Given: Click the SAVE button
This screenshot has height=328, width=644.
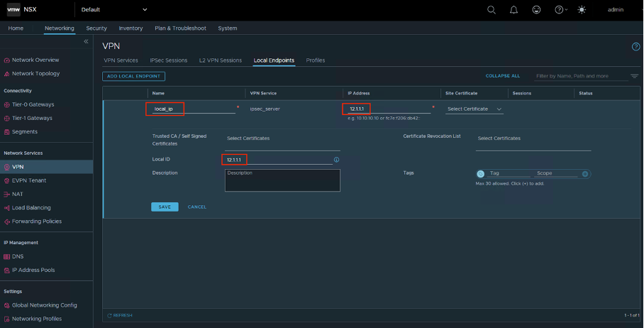Looking at the screenshot, I should (165, 207).
